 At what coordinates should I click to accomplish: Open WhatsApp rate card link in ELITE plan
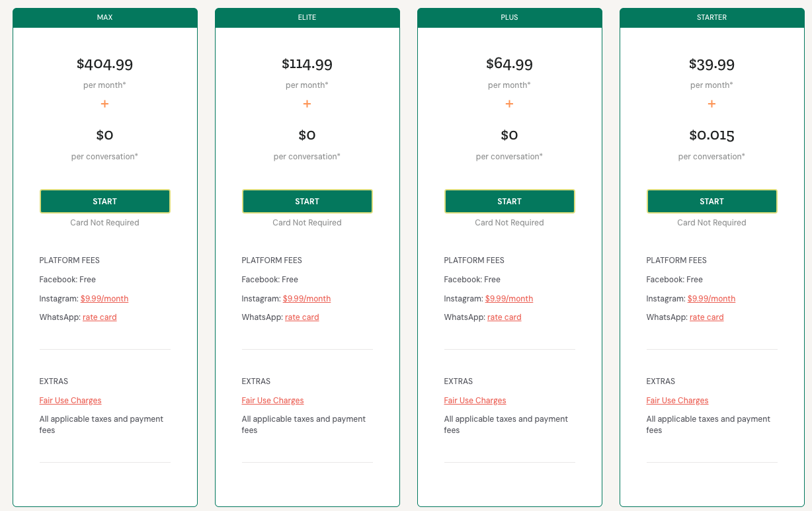coord(302,317)
